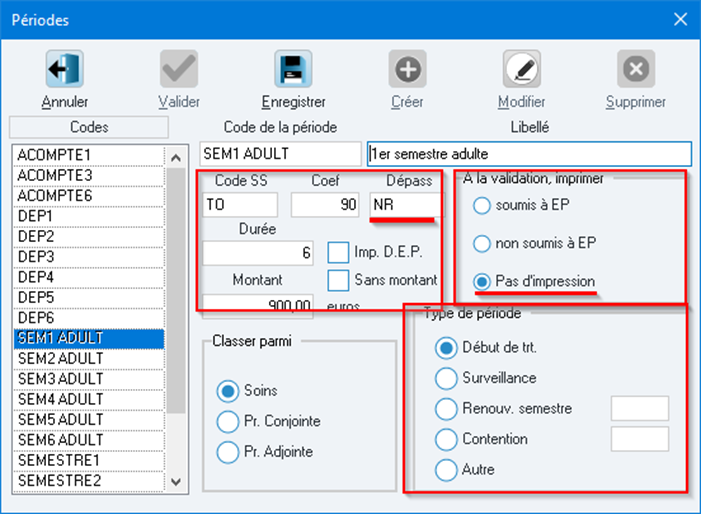The width and height of the screenshot is (701, 514).
Task: Click the Supprimer cross icon
Action: (636, 68)
